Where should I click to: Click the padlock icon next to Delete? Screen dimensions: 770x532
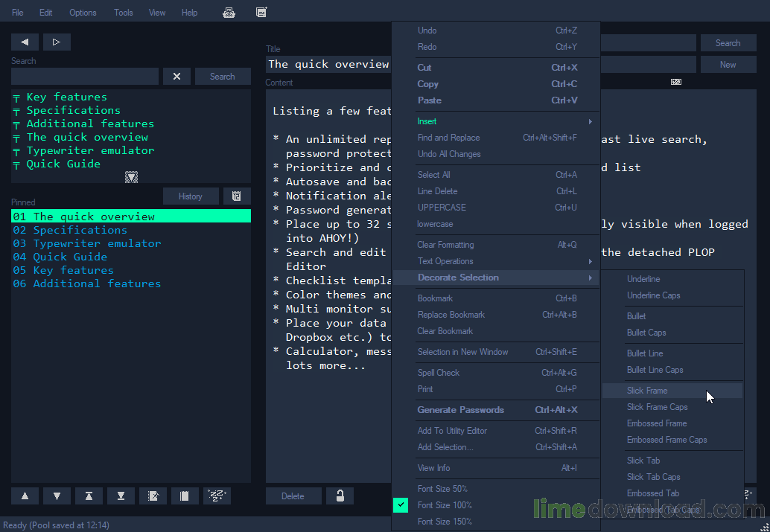(340, 496)
